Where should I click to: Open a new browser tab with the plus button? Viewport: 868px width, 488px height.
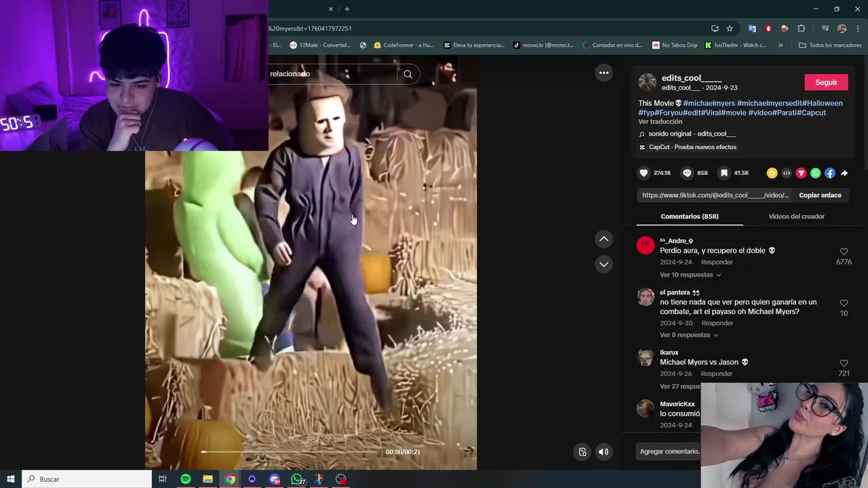tap(347, 9)
